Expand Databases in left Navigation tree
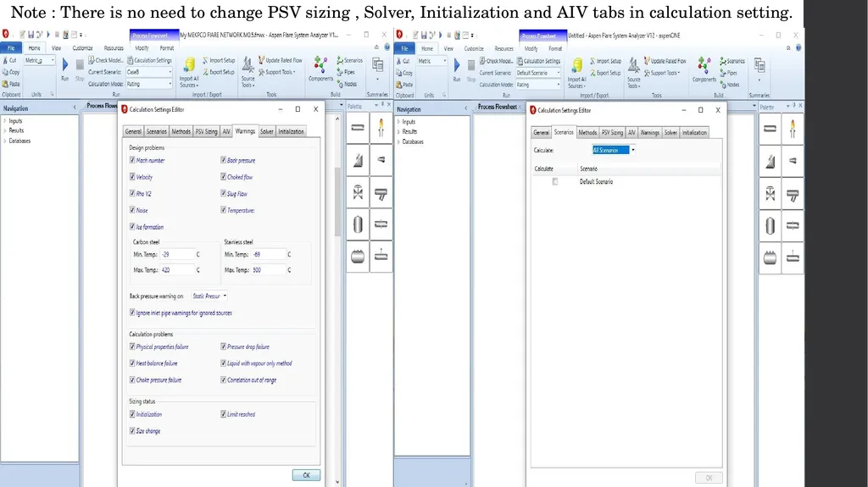The width and height of the screenshot is (868, 487). click(x=5, y=141)
